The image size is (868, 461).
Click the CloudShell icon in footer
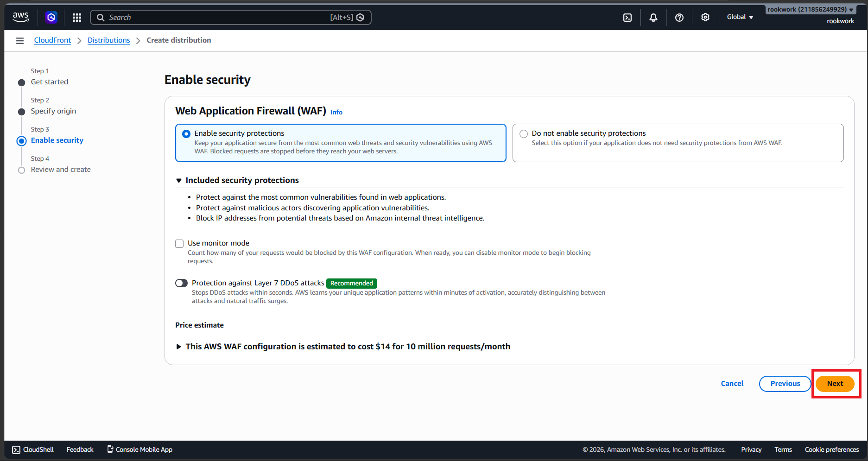[16, 449]
